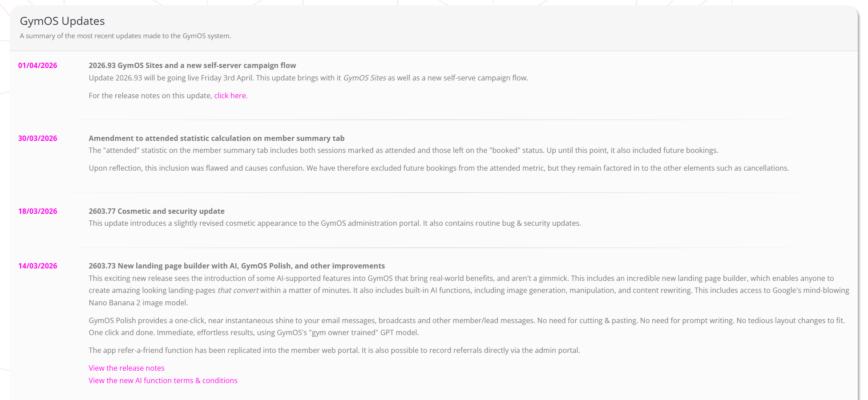Open the 2026.93 release notes "click here" link
This screenshot has width=868, height=400.
pos(230,96)
